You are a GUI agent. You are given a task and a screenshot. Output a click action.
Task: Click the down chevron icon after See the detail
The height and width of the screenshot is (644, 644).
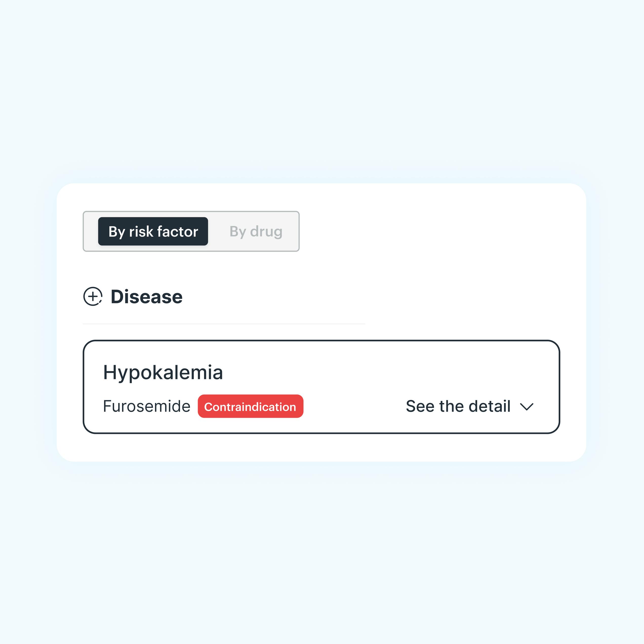(x=527, y=407)
